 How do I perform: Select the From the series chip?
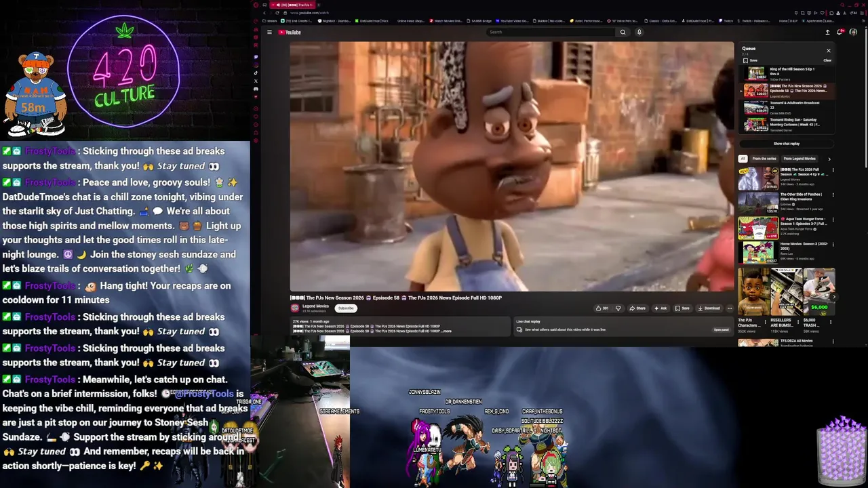click(764, 159)
